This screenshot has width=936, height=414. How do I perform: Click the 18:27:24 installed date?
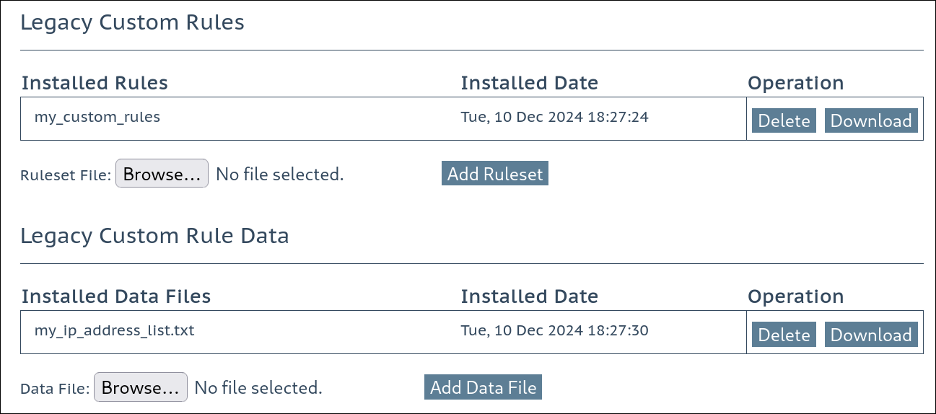[554, 117]
